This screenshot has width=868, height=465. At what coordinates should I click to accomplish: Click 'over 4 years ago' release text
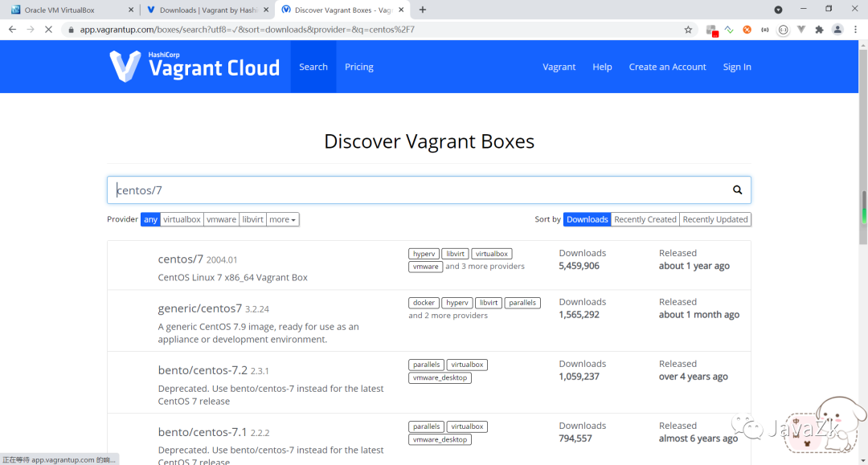click(x=694, y=377)
